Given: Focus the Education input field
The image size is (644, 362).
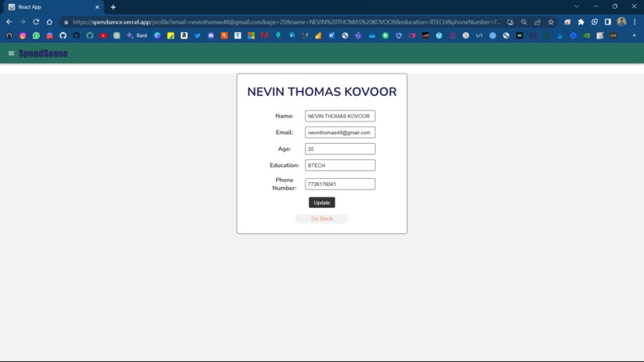Looking at the screenshot, I should tap(340, 165).
